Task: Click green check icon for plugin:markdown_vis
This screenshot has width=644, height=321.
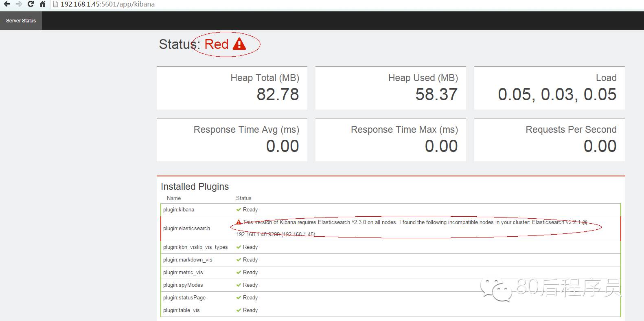Action: (239, 260)
